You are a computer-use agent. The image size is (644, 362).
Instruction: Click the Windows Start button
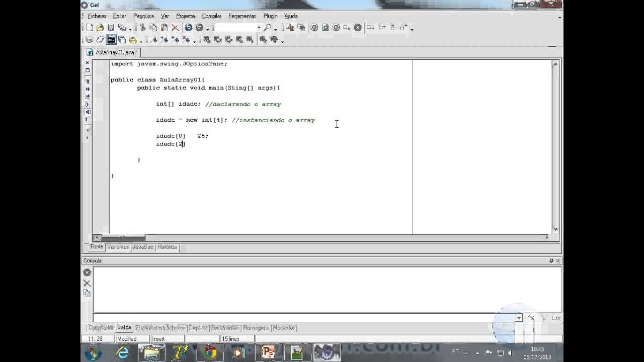[94, 353]
